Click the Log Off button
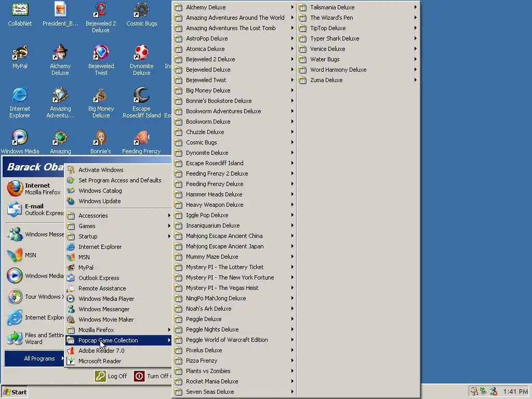Screen dimensions: 532x399 (111, 376)
